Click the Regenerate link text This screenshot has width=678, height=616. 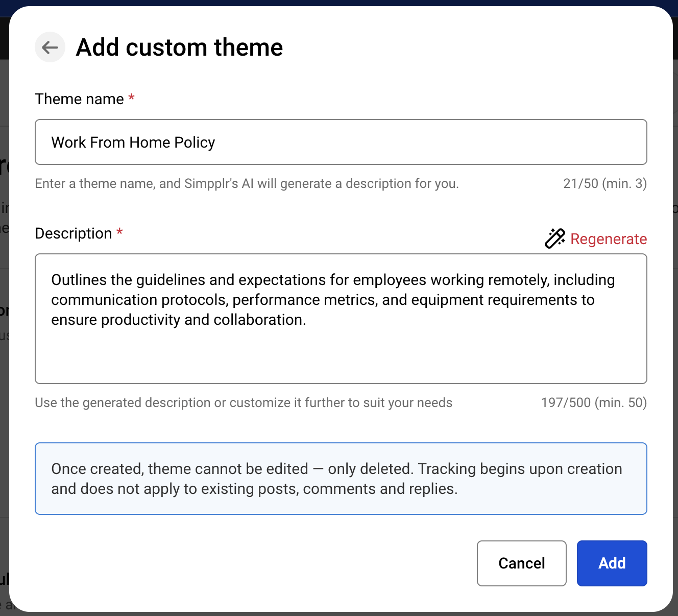pyautogui.click(x=609, y=239)
